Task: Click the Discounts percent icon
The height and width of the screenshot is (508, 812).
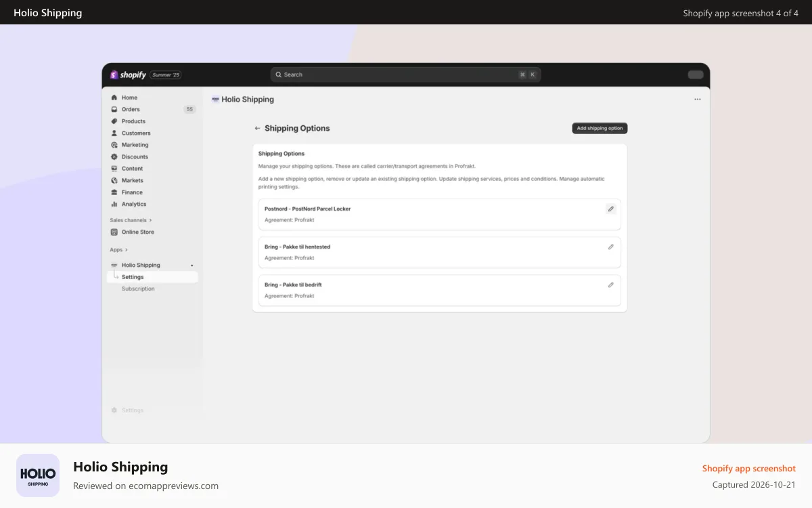Action: 114,156
